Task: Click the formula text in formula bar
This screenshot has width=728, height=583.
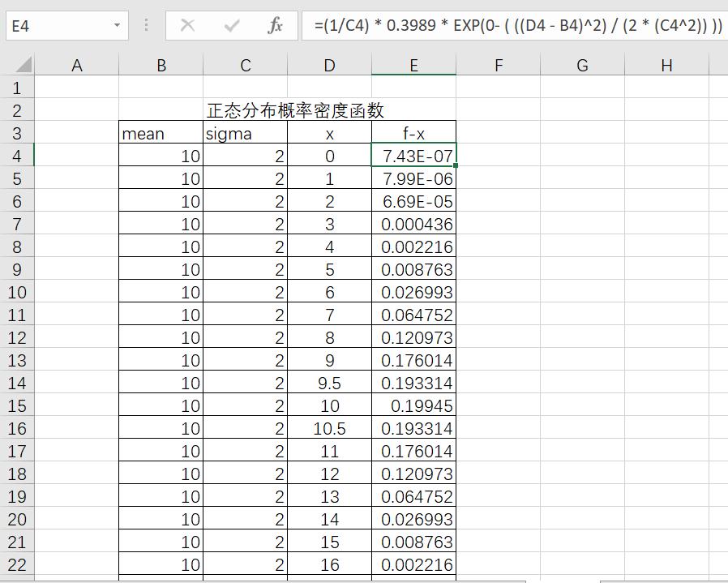Action: click(x=517, y=26)
